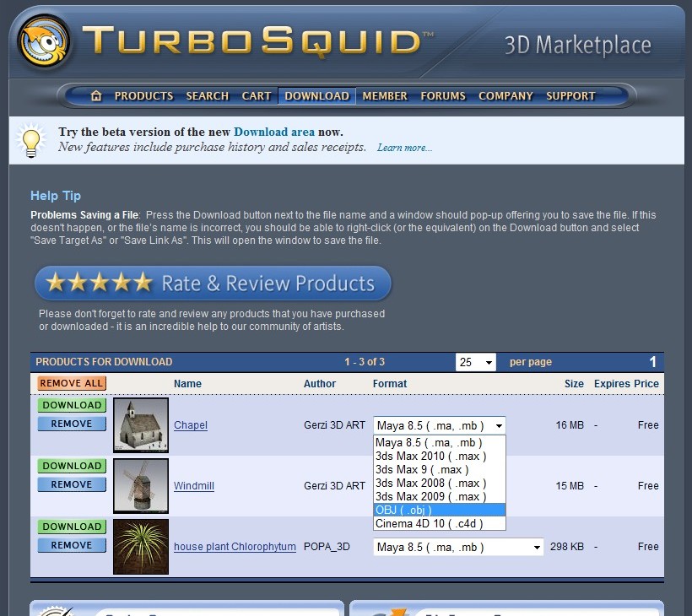Image resolution: width=692 pixels, height=616 pixels.
Task: Click the lightbulb tip icon
Action: click(31, 141)
